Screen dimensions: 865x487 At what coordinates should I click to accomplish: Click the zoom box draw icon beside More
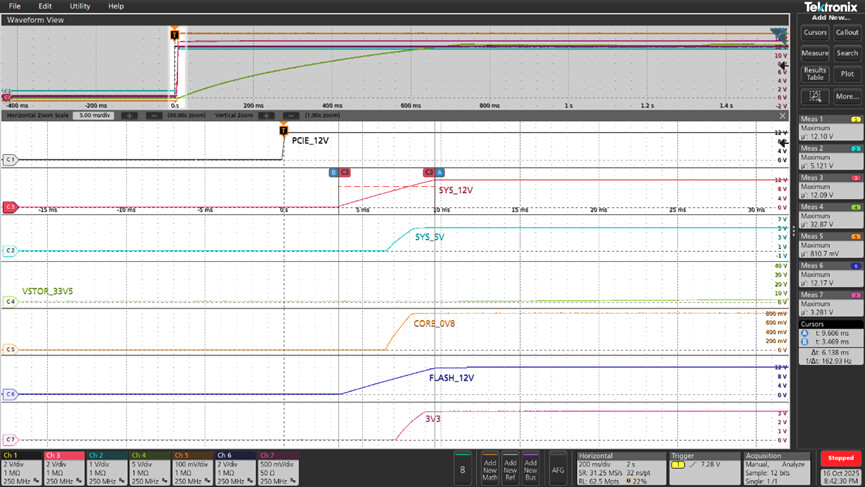click(x=815, y=96)
